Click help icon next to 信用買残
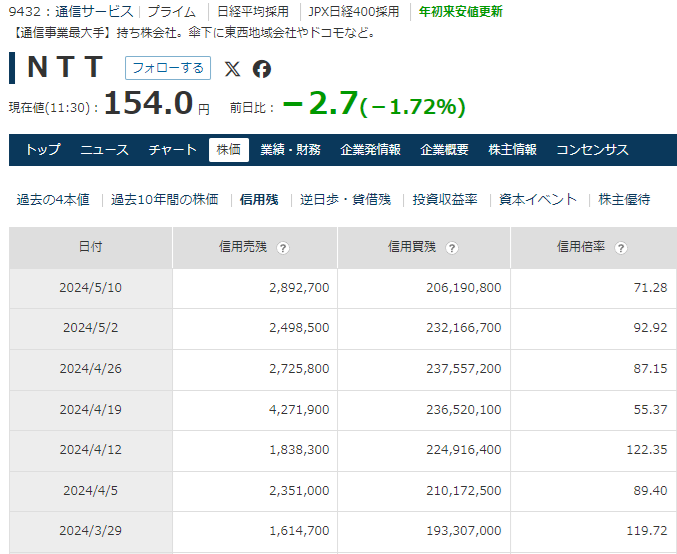 [453, 248]
